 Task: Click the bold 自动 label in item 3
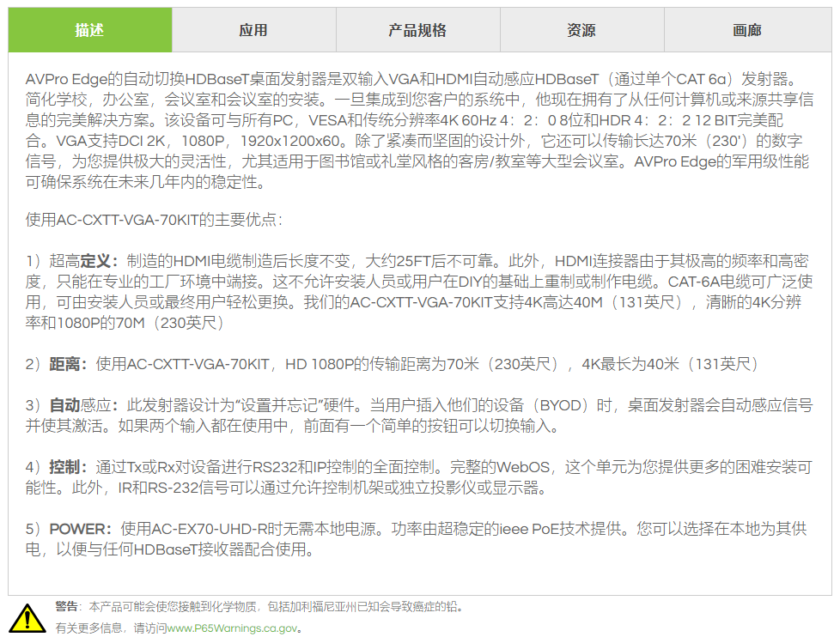(x=64, y=405)
